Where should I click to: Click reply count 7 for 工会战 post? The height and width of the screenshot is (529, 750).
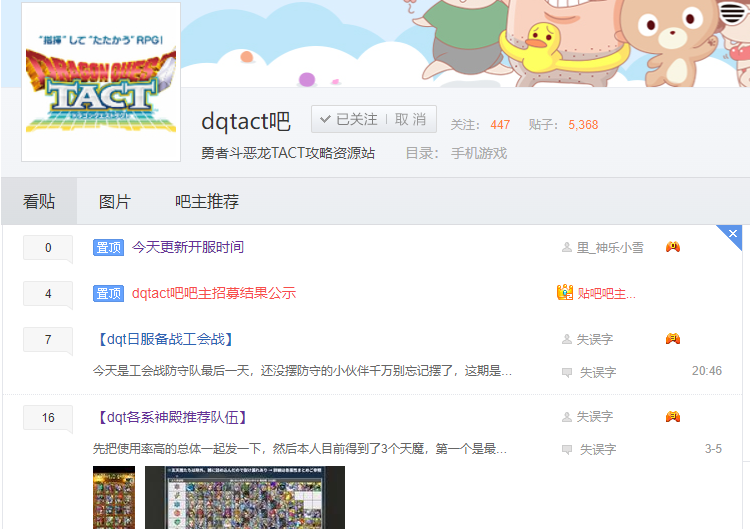click(48, 340)
